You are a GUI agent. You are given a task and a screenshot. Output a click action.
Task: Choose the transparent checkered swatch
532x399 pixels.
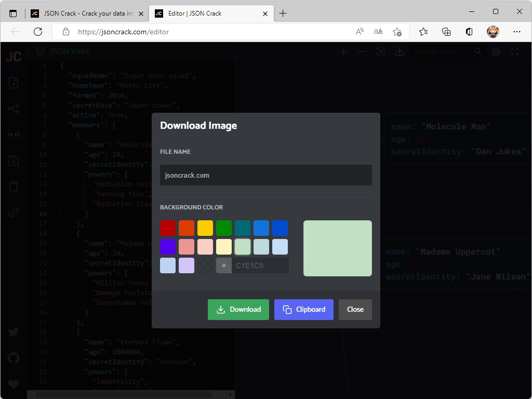point(205,265)
